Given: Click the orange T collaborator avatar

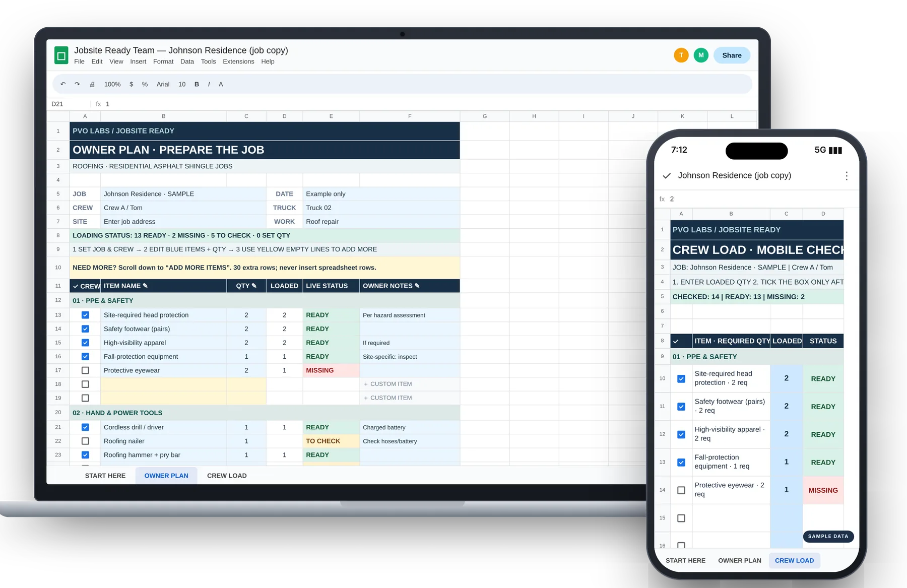Looking at the screenshot, I should 681,55.
